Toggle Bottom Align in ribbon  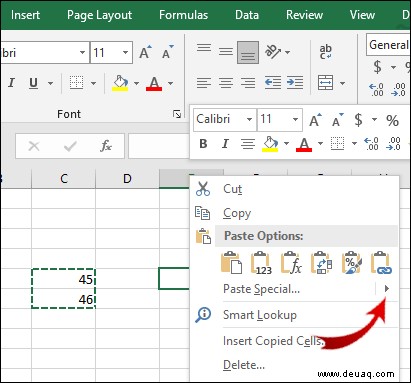(x=248, y=52)
